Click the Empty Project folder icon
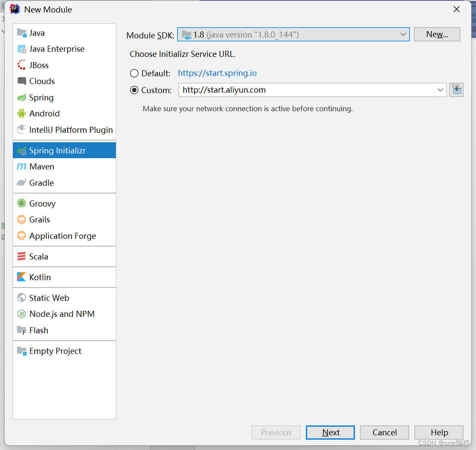Viewport: 476px width, 450px height. tap(22, 351)
